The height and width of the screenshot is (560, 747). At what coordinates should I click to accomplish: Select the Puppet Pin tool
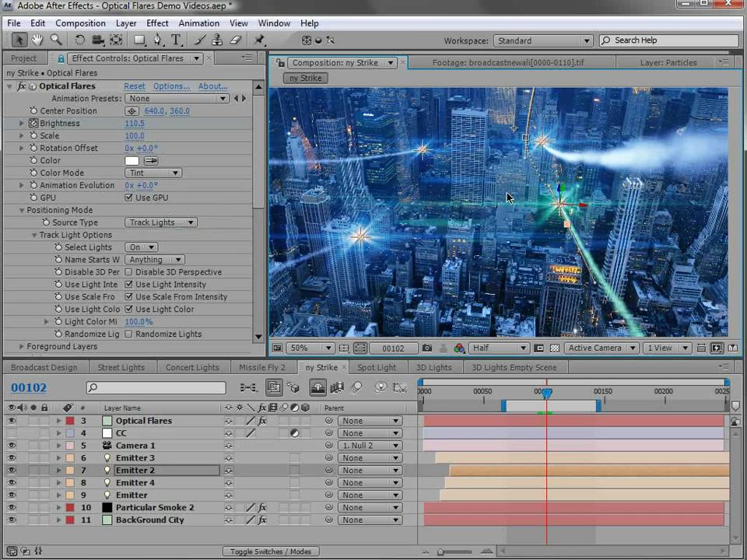(x=258, y=40)
